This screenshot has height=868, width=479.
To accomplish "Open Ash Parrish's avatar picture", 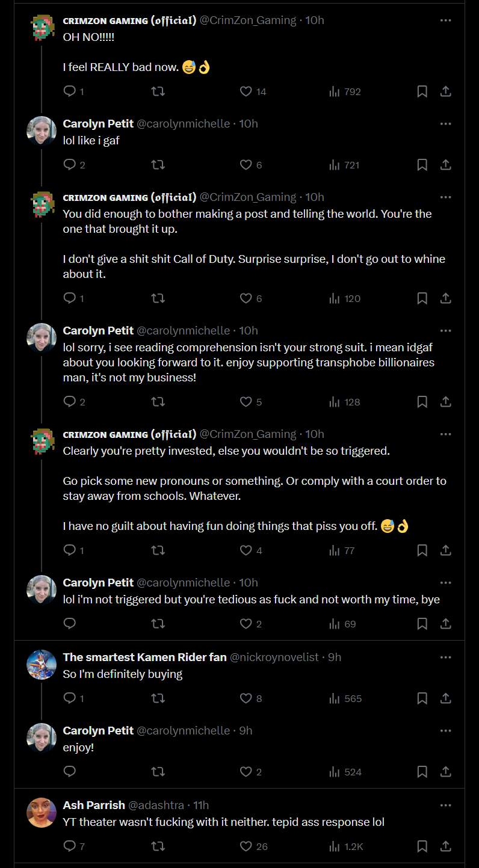I will (42, 813).
